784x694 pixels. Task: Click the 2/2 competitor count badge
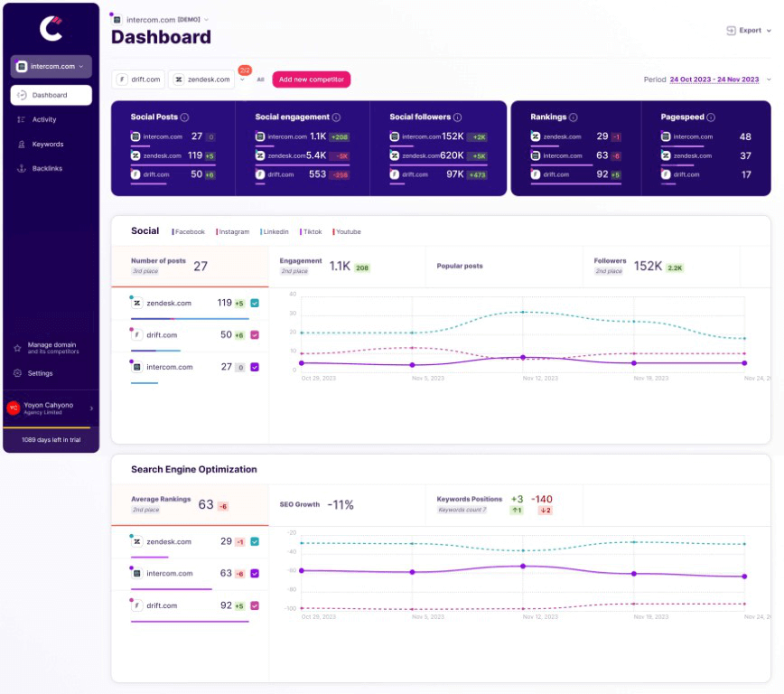pos(245,70)
